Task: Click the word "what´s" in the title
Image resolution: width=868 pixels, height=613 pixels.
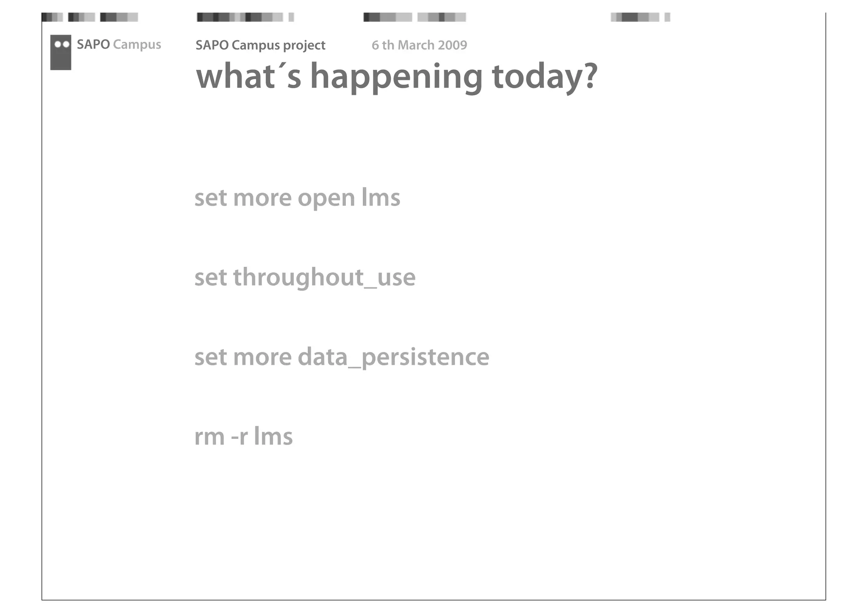Action: (248, 77)
